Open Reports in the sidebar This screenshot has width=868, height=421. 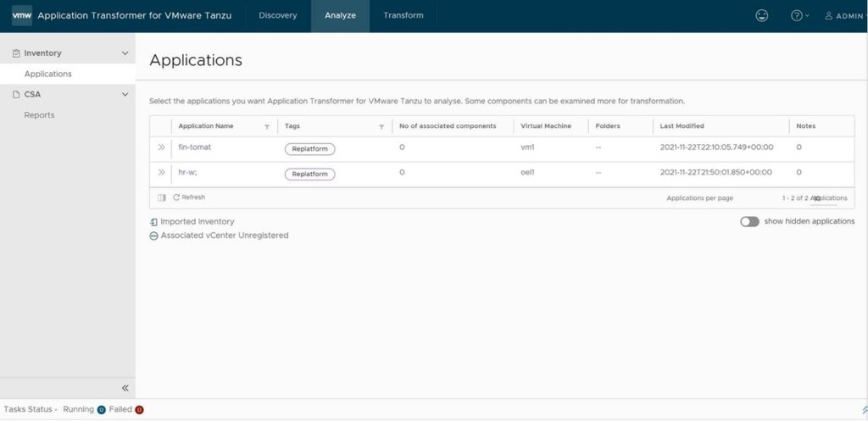click(x=39, y=115)
